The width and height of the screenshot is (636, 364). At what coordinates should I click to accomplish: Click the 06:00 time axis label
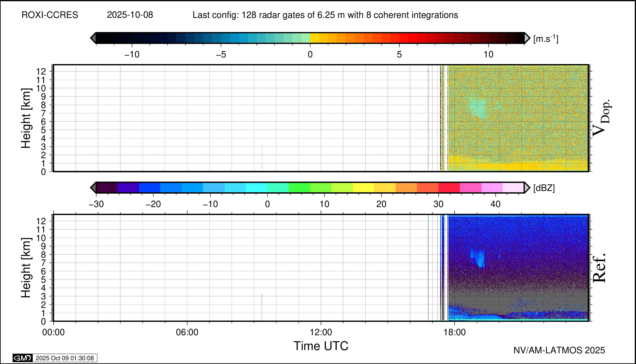pos(187,332)
